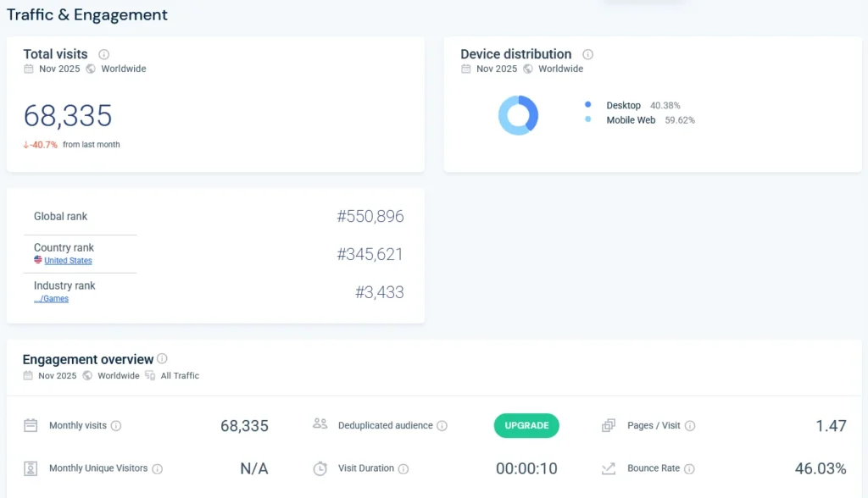Open the Engagement overview info tooltip

(162, 359)
